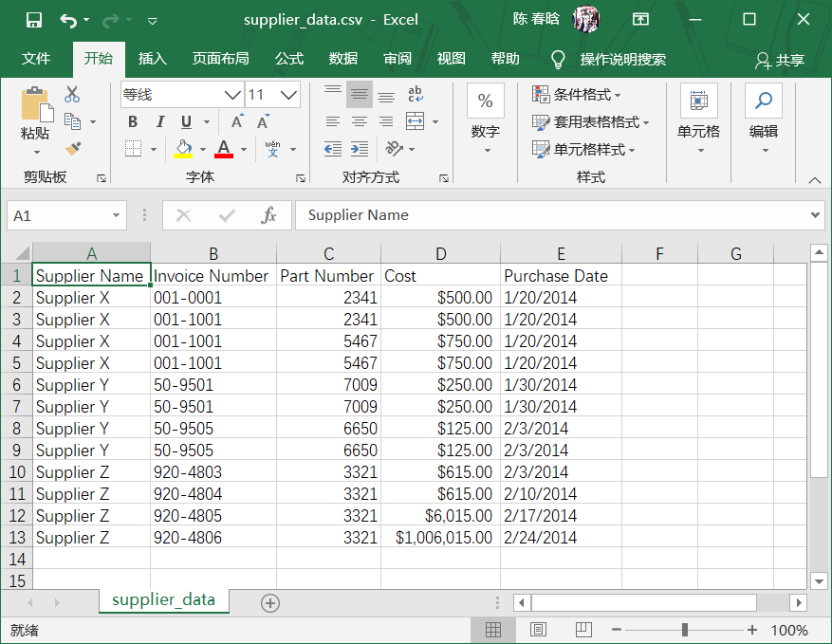This screenshot has width=832, height=644.
Task: Collapse the ribbon with chevron
Action: 815,180
